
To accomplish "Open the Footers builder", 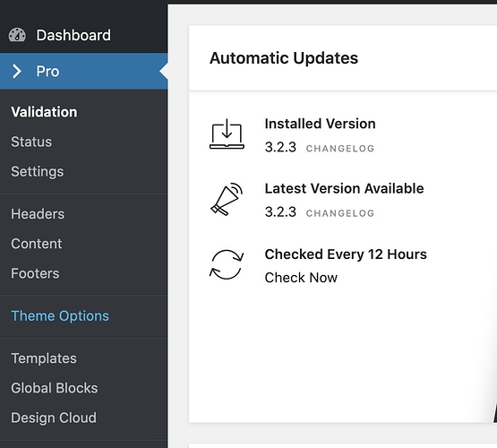I will point(35,273).
